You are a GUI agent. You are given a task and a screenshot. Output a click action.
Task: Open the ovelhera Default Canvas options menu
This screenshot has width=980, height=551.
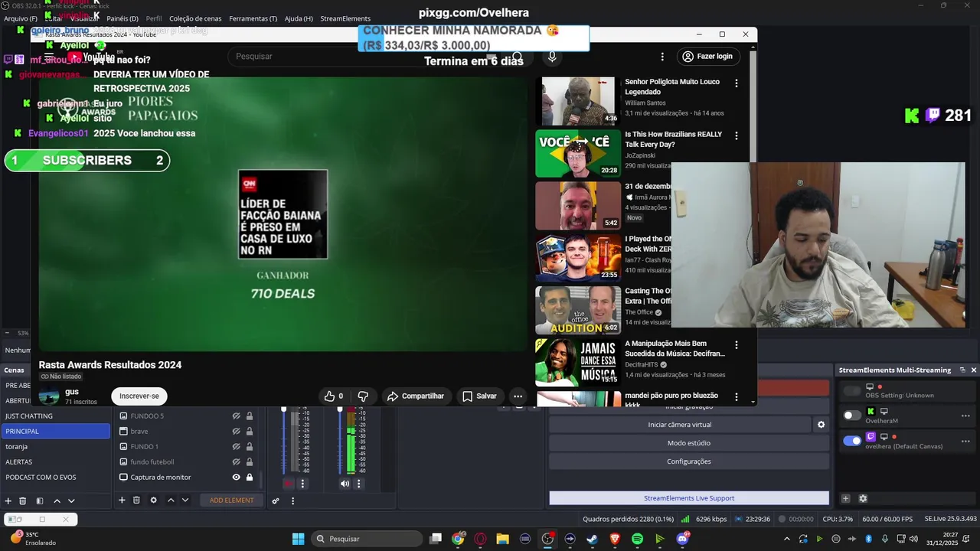coord(965,441)
